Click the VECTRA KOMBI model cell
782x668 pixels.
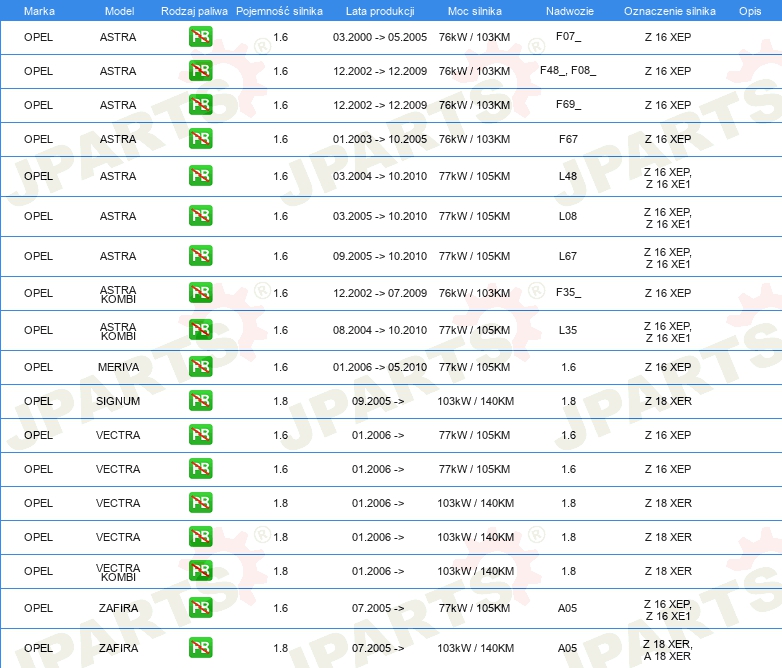click(x=118, y=572)
